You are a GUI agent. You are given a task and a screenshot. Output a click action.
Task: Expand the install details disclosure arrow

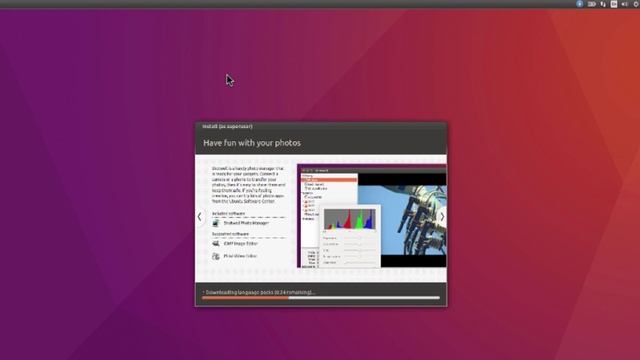[203, 292]
